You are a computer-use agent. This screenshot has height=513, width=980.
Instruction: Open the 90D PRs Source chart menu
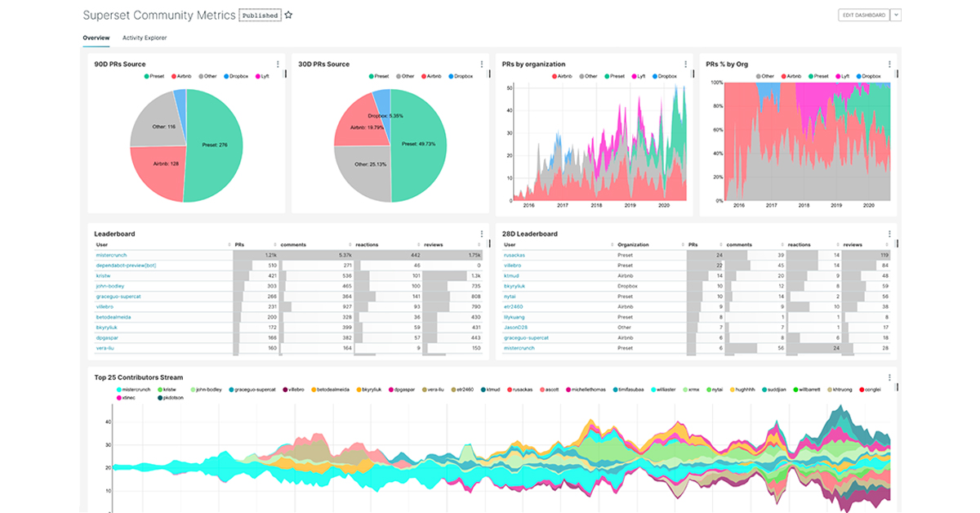click(278, 65)
